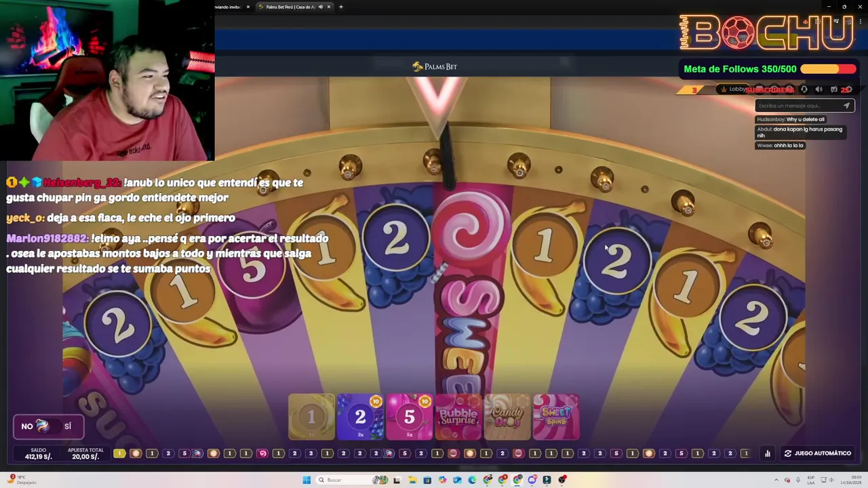Mute the game sound speaker icon

click(x=818, y=89)
